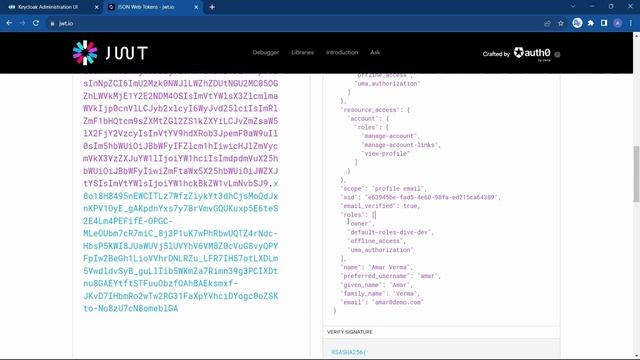The image size is (640, 360).
Task: Close the JSON Web Tokens tab
Action: tap(196, 7)
